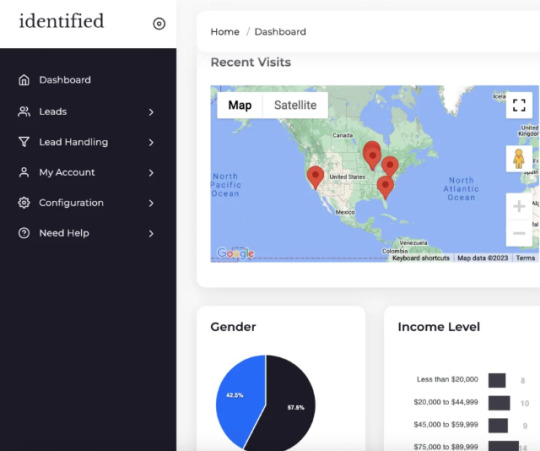Open map Keyboard shortcuts
The image size is (540, 451).
(421, 258)
